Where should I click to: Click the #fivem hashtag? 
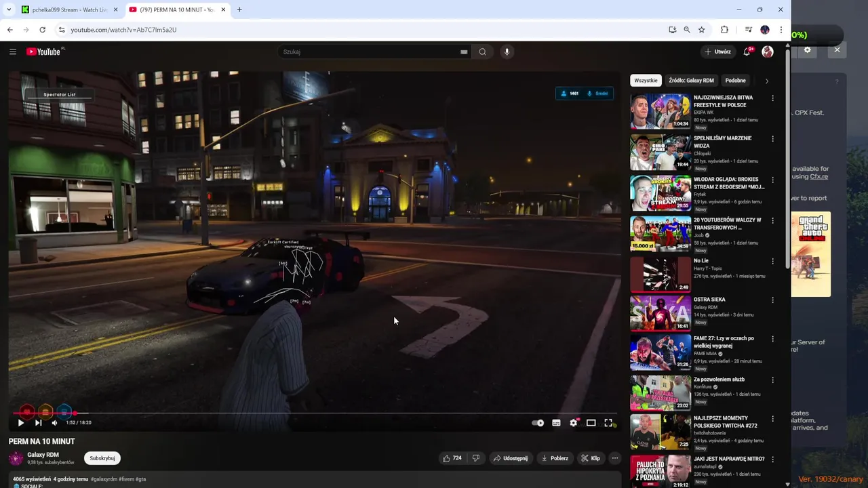coord(126,479)
